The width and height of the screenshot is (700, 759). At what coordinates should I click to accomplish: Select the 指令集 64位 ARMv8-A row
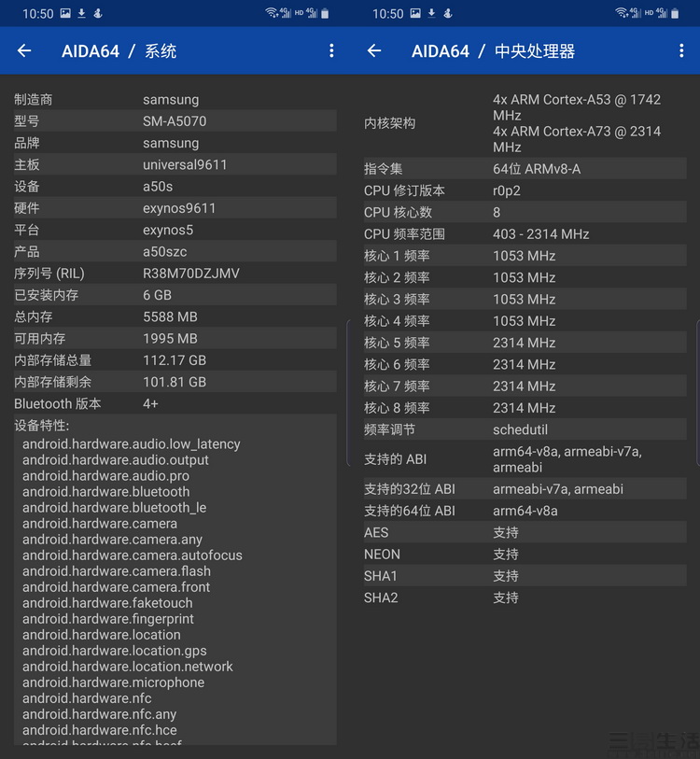[x=525, y=168]
